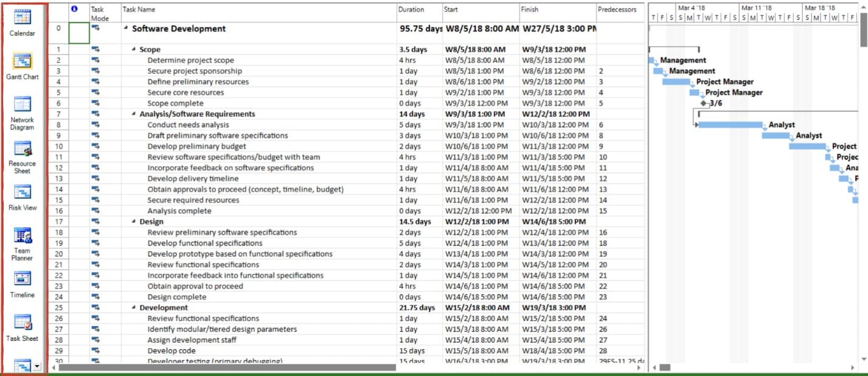Click predecessor cell '28' in Develop code row

point(620,351)
